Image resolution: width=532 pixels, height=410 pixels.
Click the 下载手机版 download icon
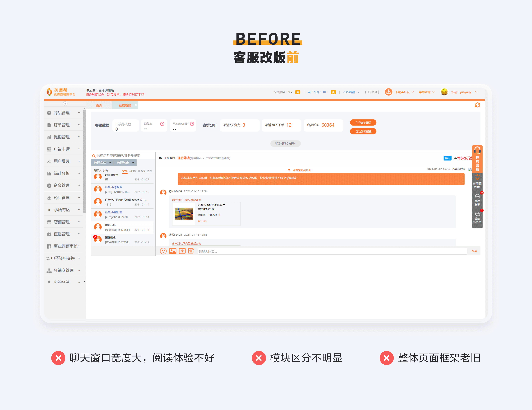(388, 92)
